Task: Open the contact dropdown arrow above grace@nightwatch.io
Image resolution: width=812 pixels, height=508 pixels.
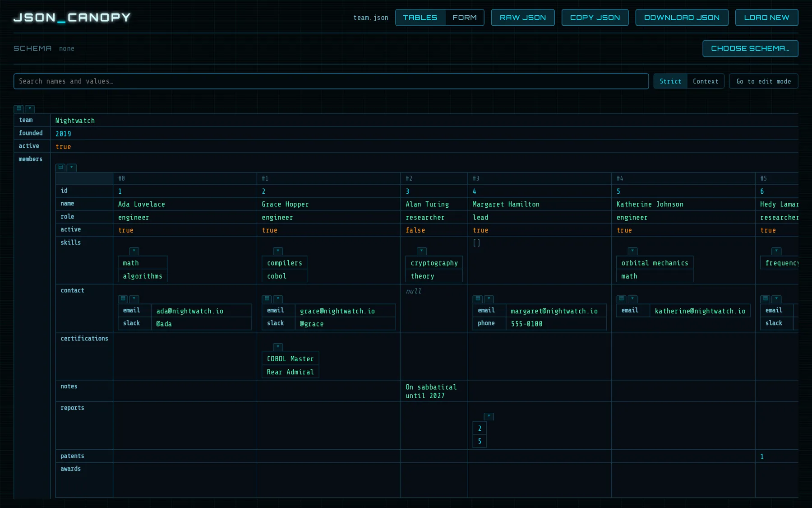Action: tap(278, 299)
